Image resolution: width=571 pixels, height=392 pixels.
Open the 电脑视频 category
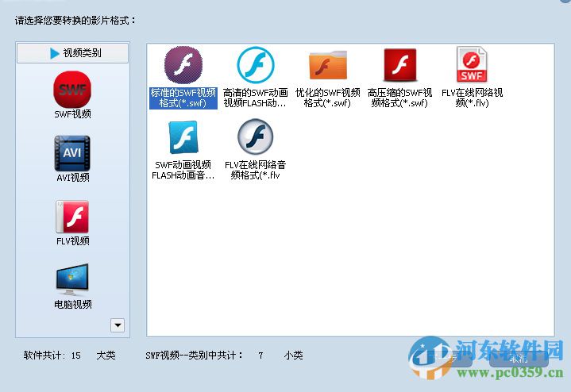tap(72, 286)
